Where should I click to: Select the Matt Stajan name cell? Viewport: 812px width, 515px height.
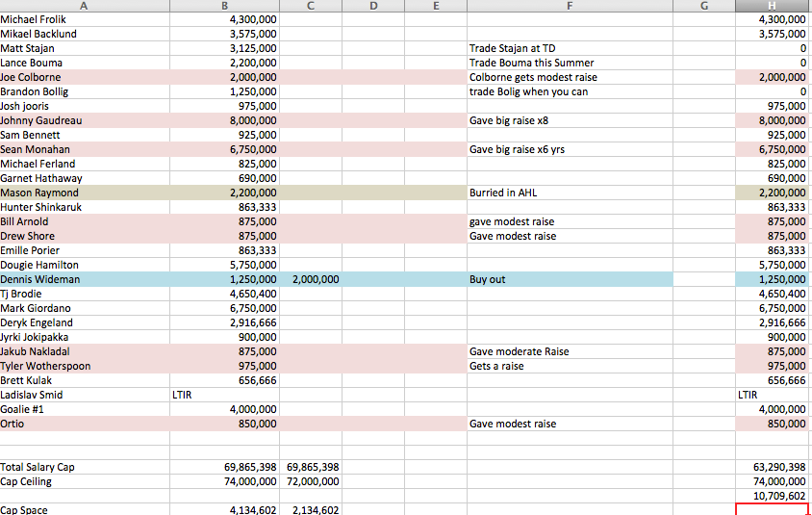[85, 49]
